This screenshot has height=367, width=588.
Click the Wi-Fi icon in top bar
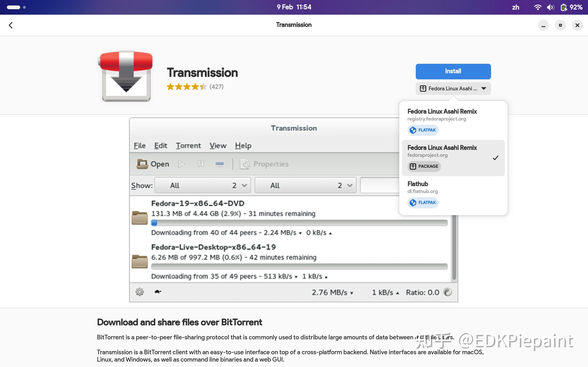(x=537, y=7)
